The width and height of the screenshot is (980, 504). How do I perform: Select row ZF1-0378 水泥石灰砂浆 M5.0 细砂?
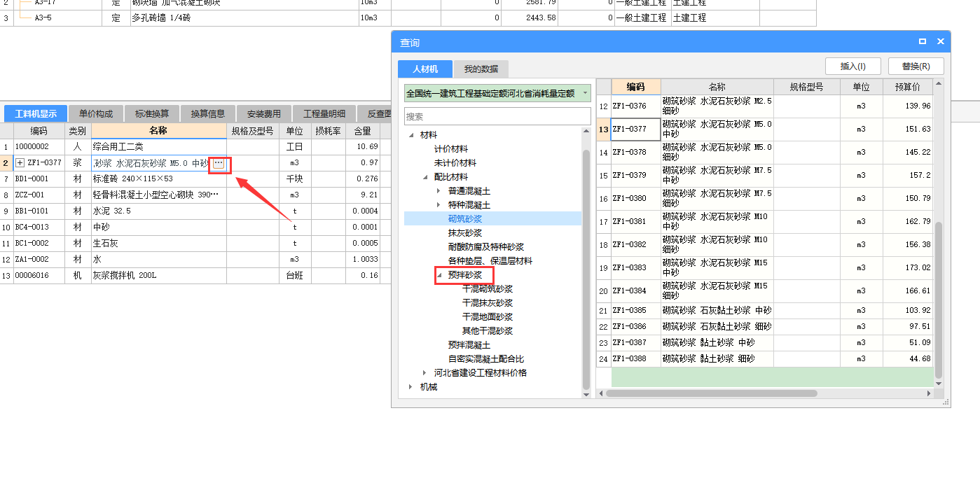click(765, 153)
